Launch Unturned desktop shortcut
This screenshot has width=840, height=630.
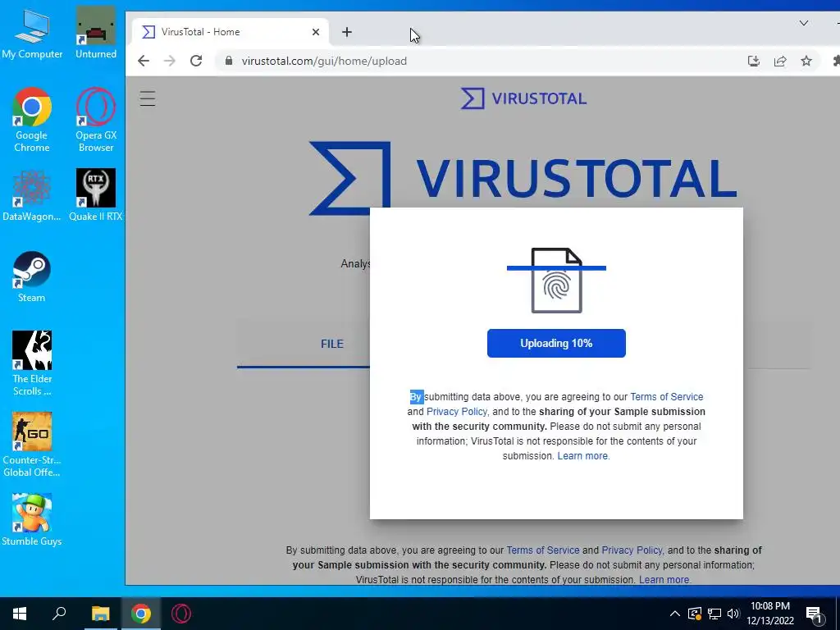click(x=96, y=33)
